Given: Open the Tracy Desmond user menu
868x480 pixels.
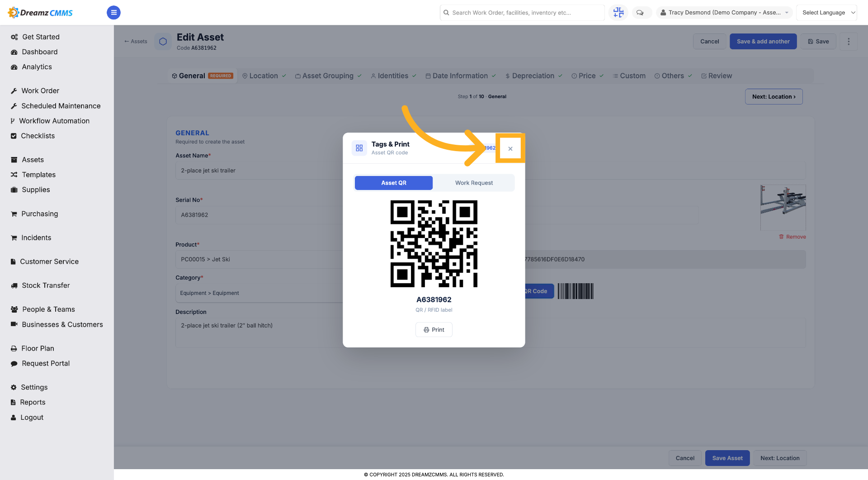Looking at the screenshot, I should (724, 13).
